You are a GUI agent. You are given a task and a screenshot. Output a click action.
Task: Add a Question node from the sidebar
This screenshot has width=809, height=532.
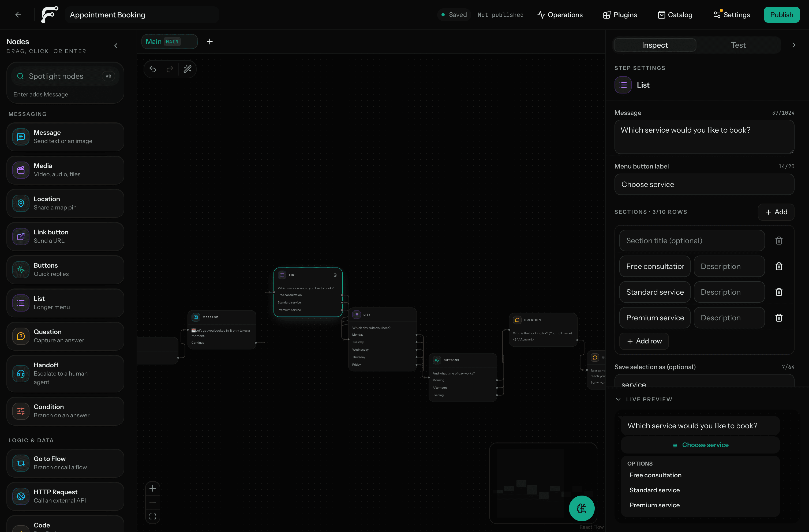[65, 336]
